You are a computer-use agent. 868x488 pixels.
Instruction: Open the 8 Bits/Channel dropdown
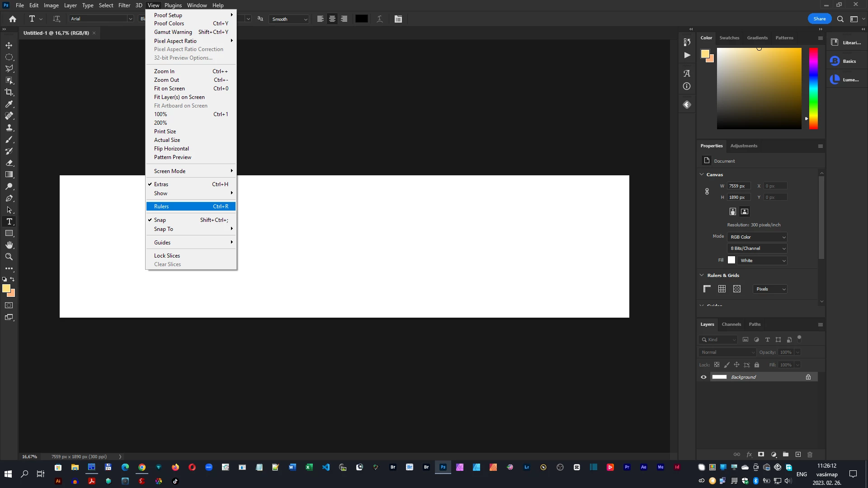point(758,249)
